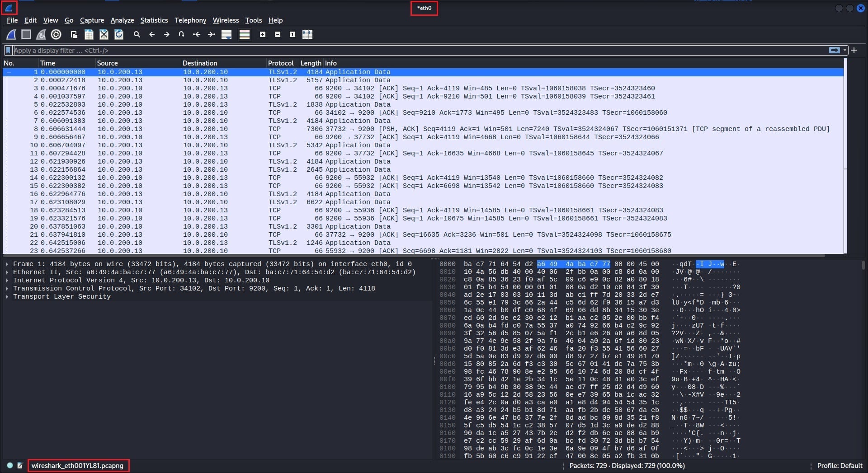Viewport: 868px width, 473px height.
Task: Apply the display filter arrow
Action: [834, 50]
